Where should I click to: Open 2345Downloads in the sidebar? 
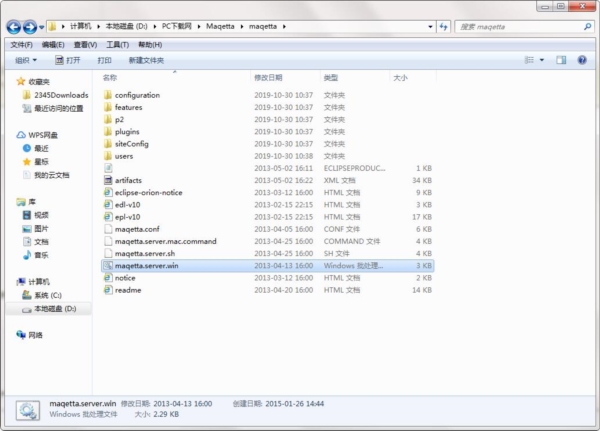[x=55, y=95]
